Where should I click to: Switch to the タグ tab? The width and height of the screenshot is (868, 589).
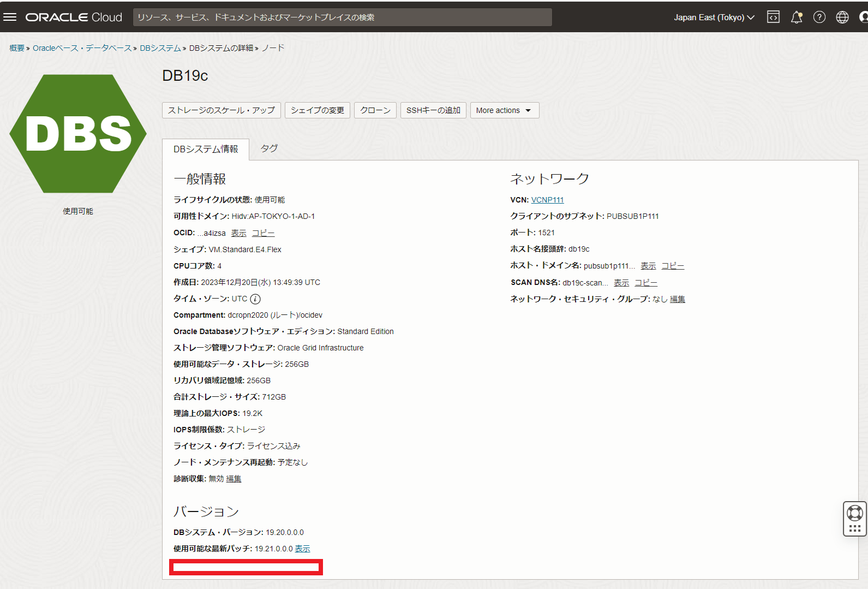coord(269,148)
